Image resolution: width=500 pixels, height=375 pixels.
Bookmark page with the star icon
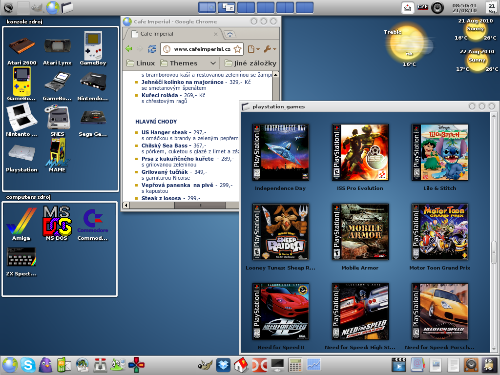click(238, 49)
